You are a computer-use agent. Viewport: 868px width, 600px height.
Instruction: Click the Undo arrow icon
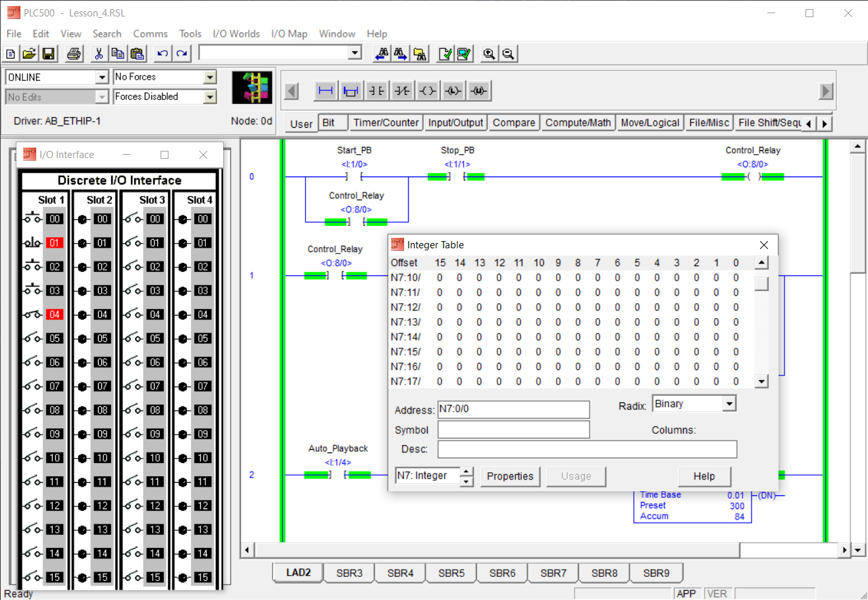[163, 54]
